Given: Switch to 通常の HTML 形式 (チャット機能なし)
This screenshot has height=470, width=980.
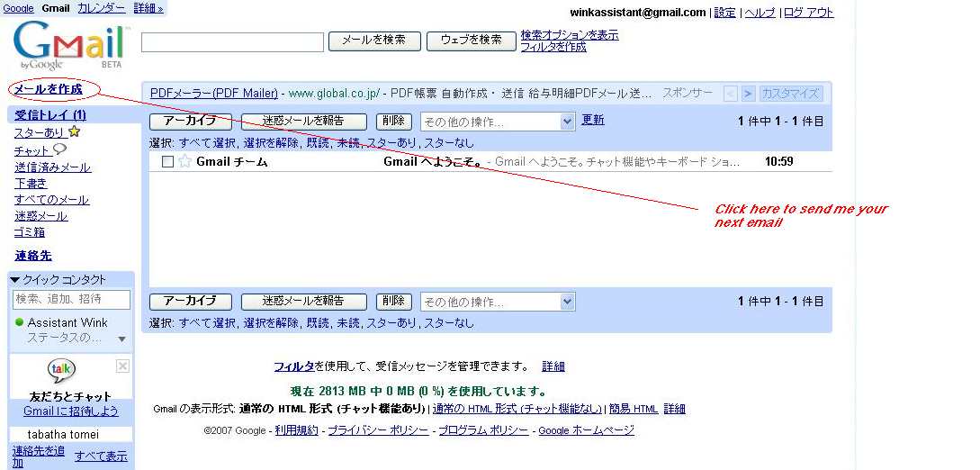Looking at the screenshot, I should (x=517, y=409).
